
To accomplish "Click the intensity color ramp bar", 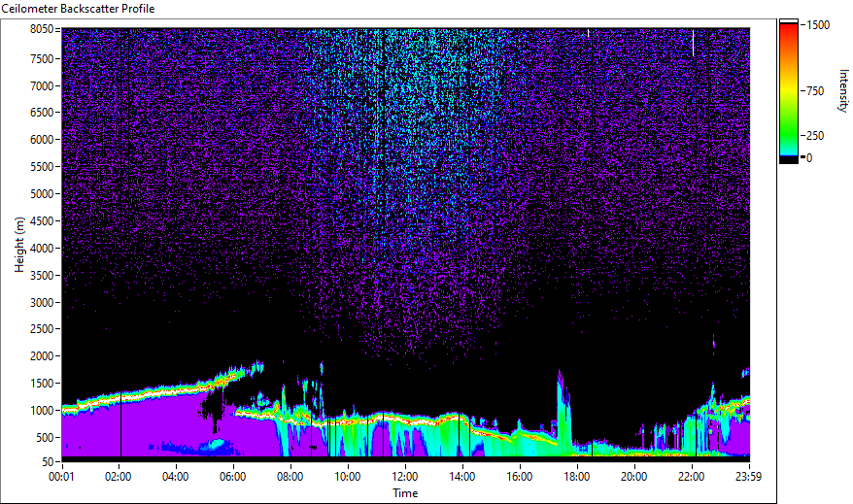I will (789, 90).
